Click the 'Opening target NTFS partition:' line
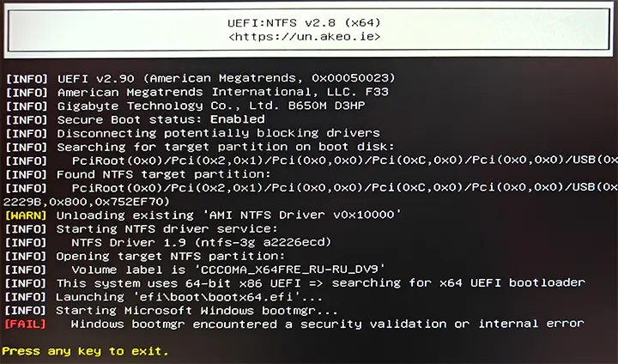This screenshot has width=618, height=364. pos(170,256)
